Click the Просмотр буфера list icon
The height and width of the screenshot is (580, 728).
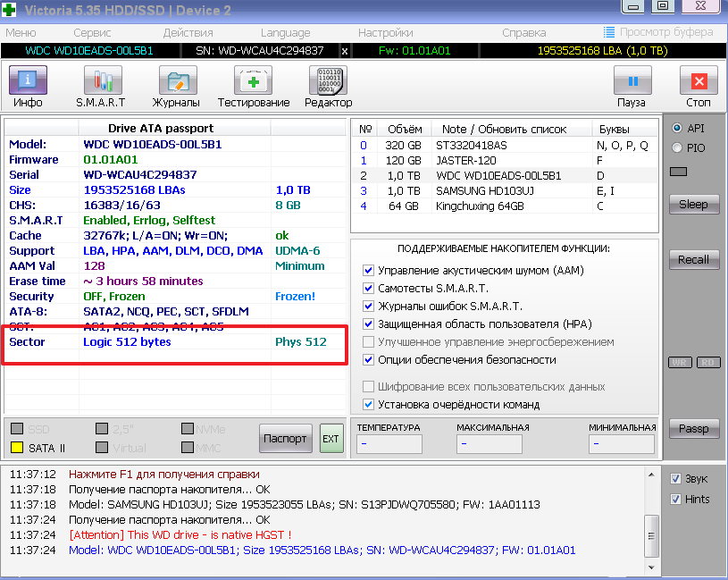[608, 32]
